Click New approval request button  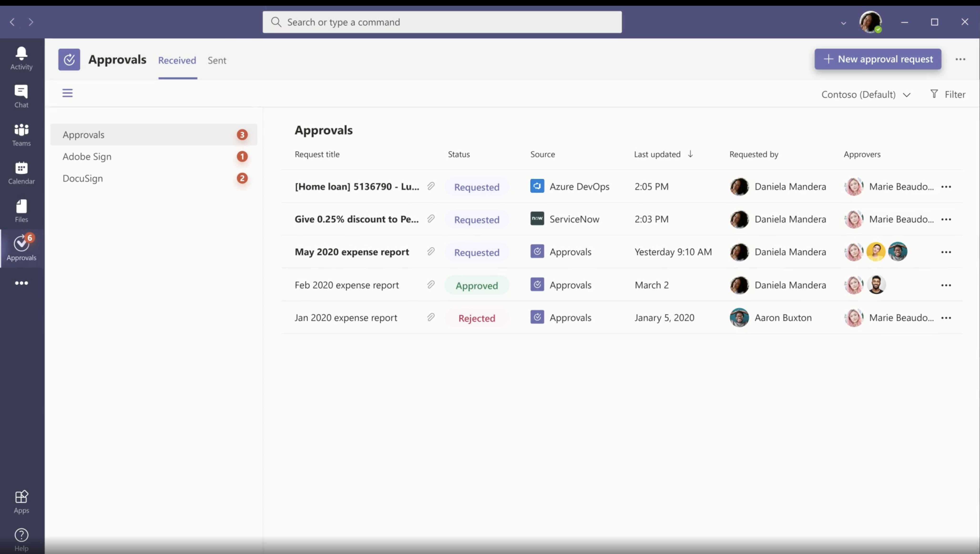tap(878, 59)
